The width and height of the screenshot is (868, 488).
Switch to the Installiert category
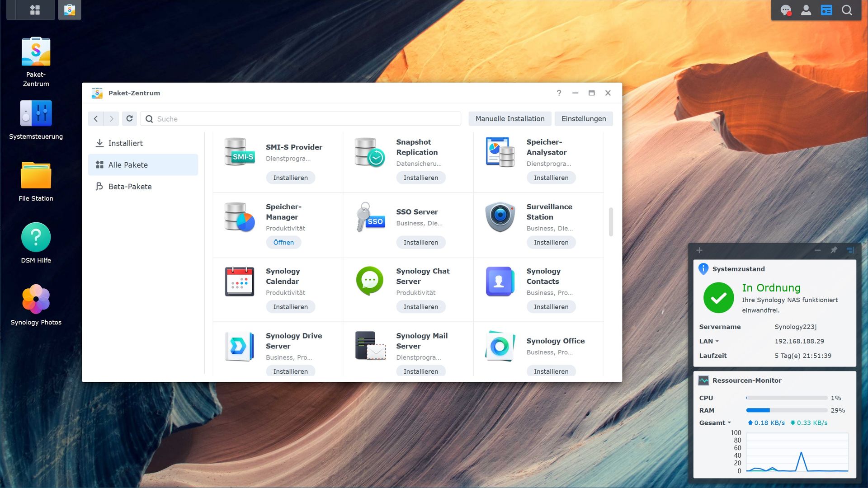coord(125,143)
